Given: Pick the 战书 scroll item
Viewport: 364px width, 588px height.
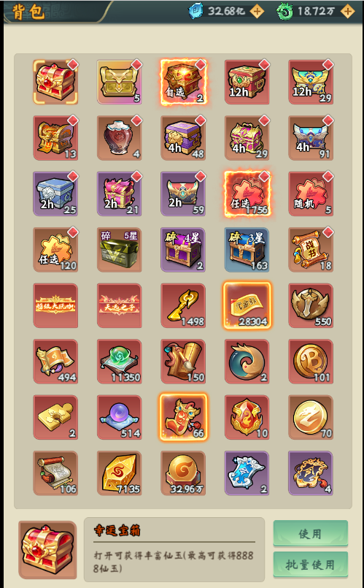Looking at the screenshot, I should (311, 250).
